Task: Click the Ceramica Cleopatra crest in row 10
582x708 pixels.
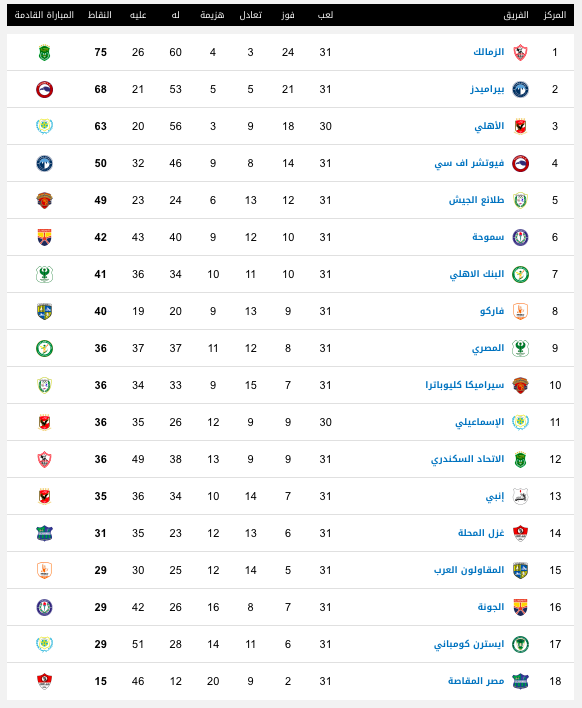Action: (x=520, y=386)
